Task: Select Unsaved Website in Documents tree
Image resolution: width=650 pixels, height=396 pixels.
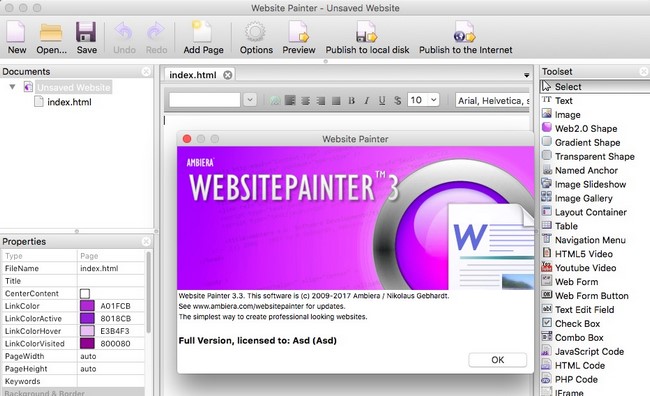Action: click(74, 87)
